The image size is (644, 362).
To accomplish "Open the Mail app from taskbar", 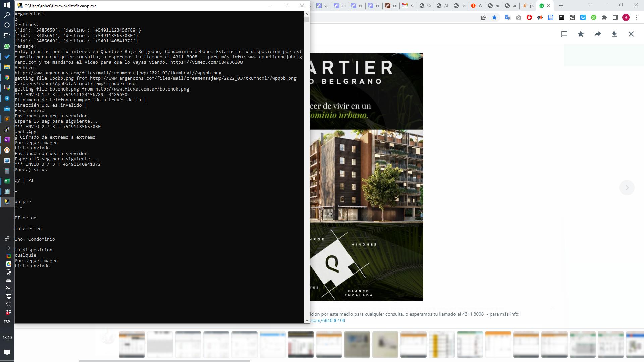I will [7, 109].
